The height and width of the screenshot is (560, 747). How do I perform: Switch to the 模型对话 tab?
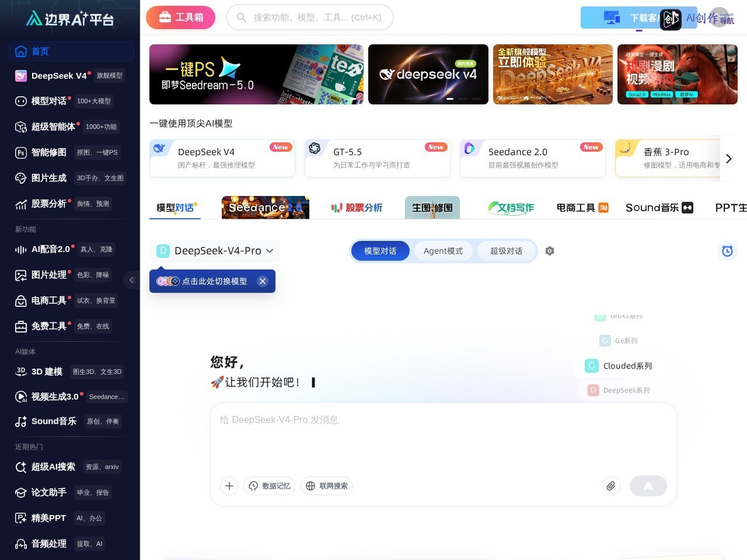[x=175, y=208]
